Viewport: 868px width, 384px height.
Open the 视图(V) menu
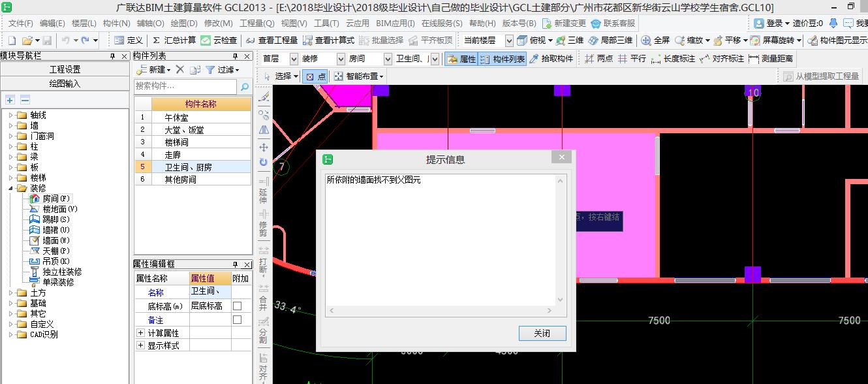[294, 23]
